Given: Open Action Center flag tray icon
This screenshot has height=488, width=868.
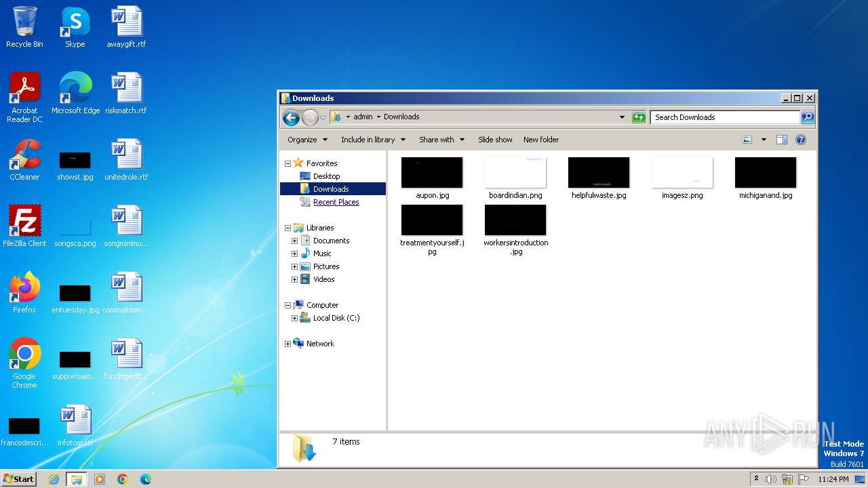Looking at the screenshot, I should click(804, 479).
